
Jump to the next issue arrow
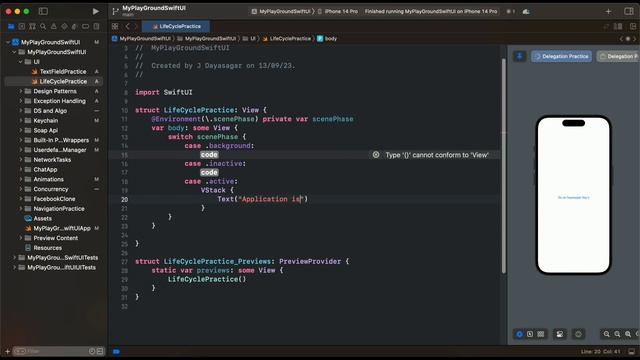tap(634, 39)
